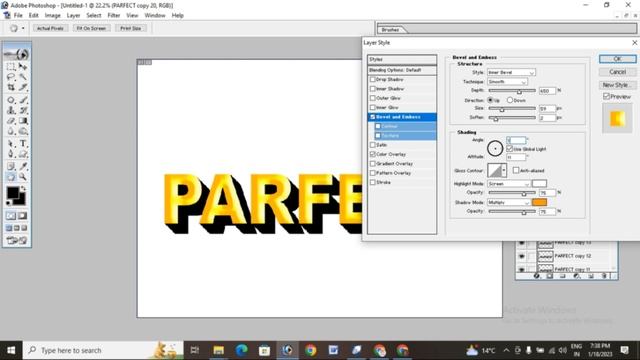Select the Slice tool

pos(23,87)
